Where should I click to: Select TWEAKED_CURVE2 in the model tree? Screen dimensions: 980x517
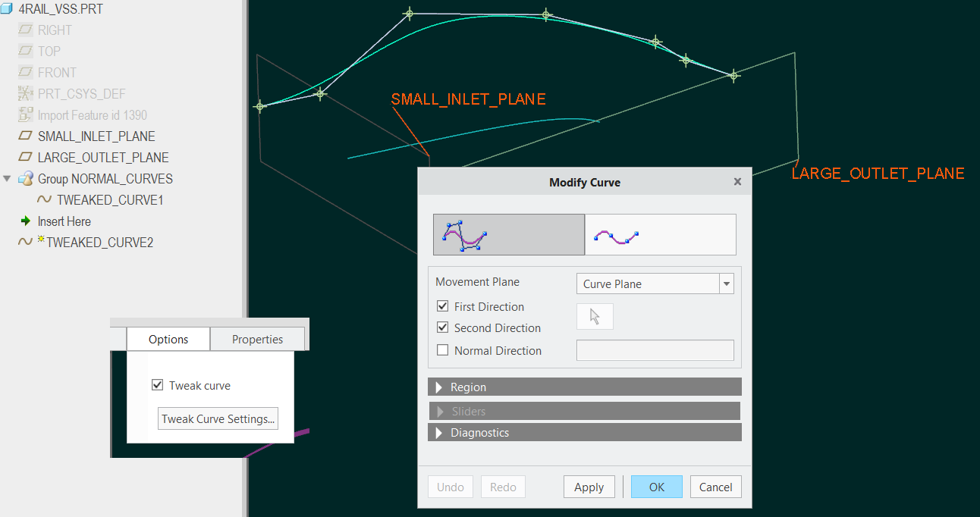point(99,243)
